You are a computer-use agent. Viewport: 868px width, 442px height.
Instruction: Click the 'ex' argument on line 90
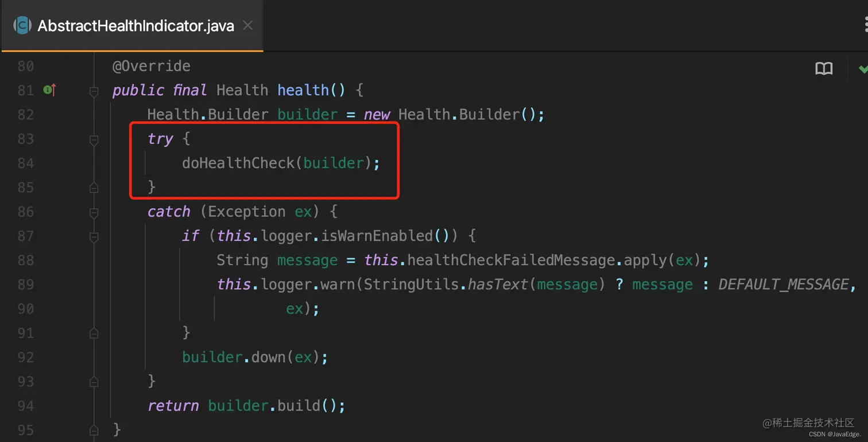294,309
